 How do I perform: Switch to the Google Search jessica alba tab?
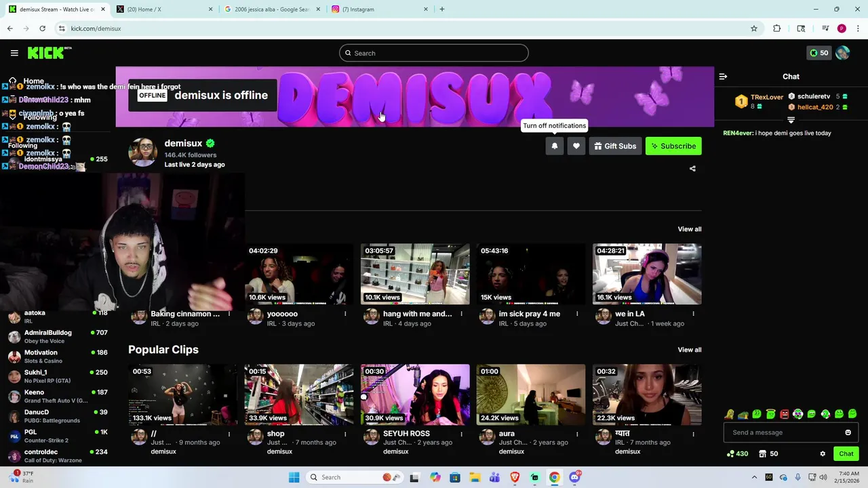[271, 9]
